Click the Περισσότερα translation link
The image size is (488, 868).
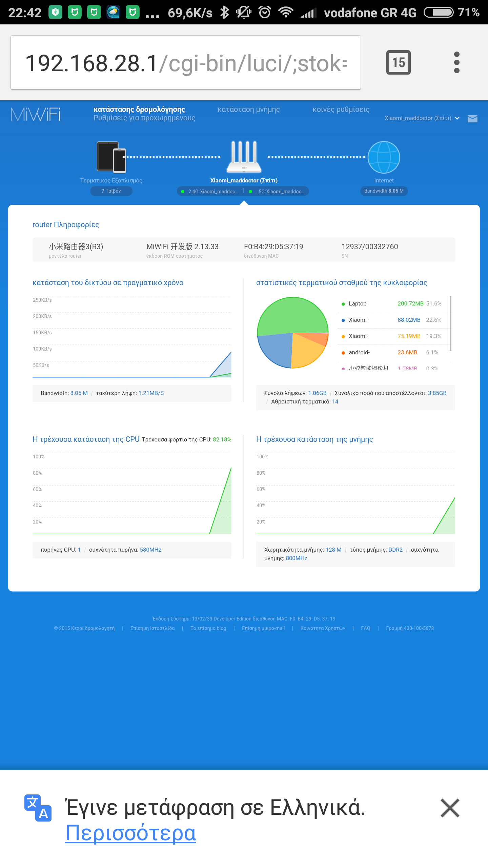click(130, 833)
